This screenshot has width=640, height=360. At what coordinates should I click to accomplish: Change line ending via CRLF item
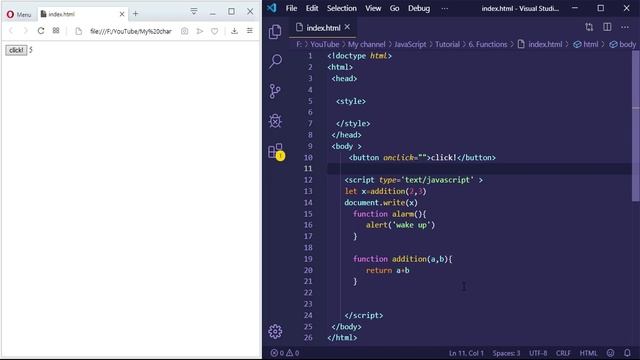click(563, 353)
